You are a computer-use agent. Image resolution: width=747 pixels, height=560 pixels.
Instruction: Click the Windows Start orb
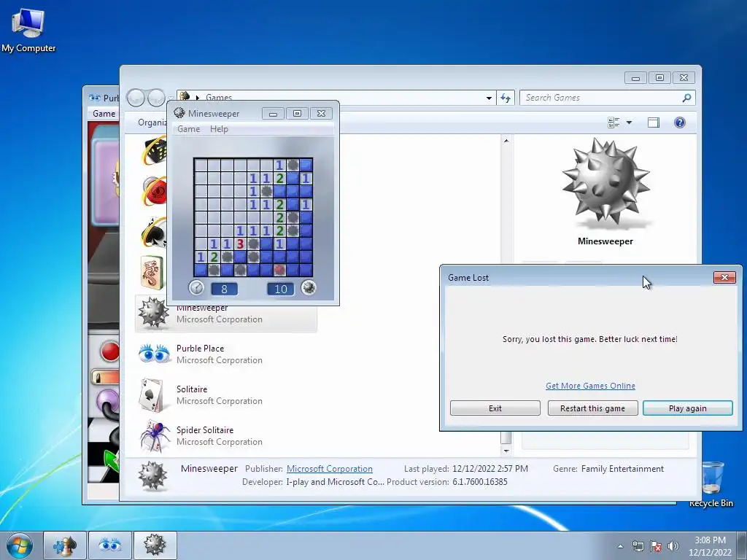(x=20, y=545)
